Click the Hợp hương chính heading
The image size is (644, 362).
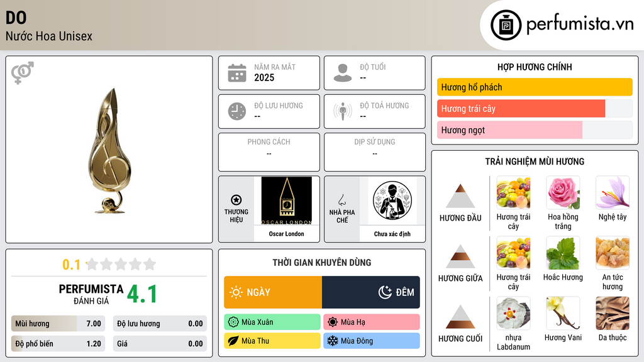coord(535,67)
